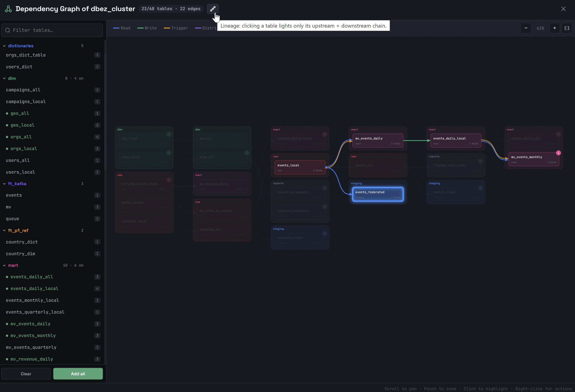The height and width of the screenshot is (392, 575).
Task: Select events_daily_local in the sidebar list
Action: [52, 289]
